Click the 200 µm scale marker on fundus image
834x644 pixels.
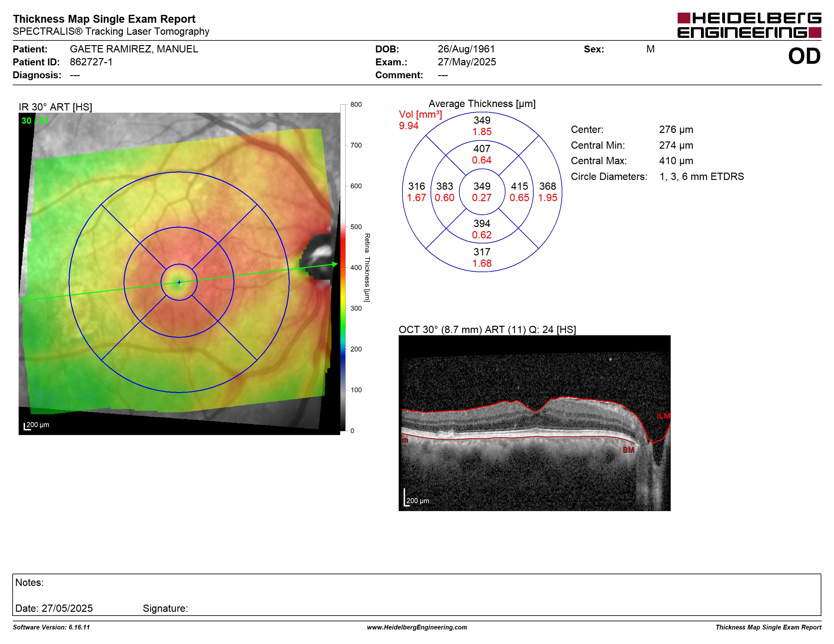[37, 425]
